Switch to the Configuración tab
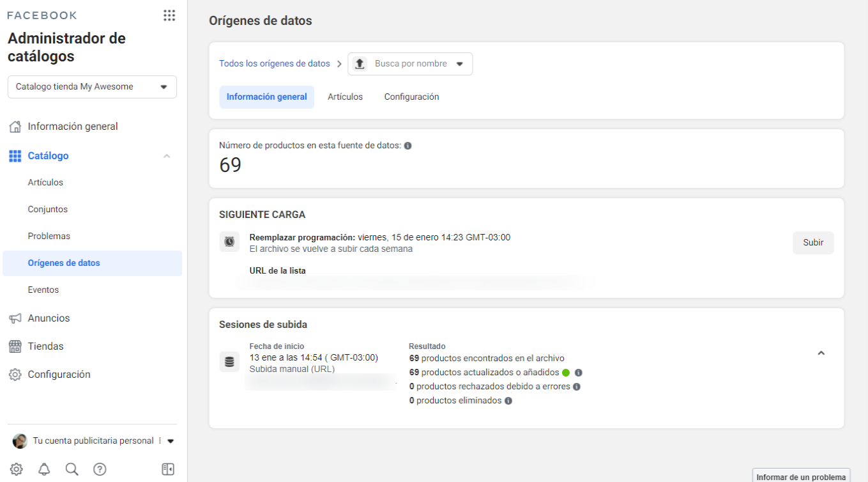 pos(412,97)
